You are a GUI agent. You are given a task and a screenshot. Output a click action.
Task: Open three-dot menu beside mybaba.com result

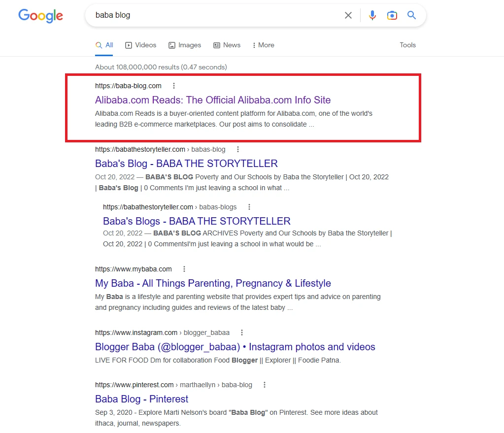184,269
